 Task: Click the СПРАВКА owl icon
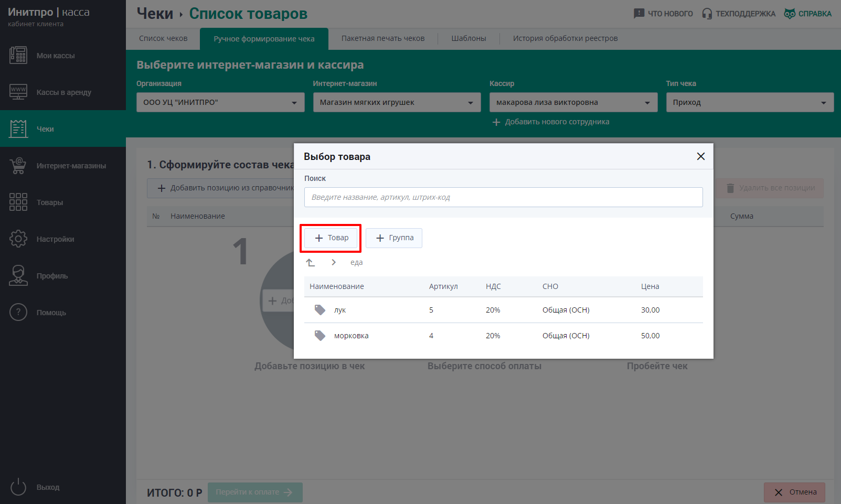(790, 14)
